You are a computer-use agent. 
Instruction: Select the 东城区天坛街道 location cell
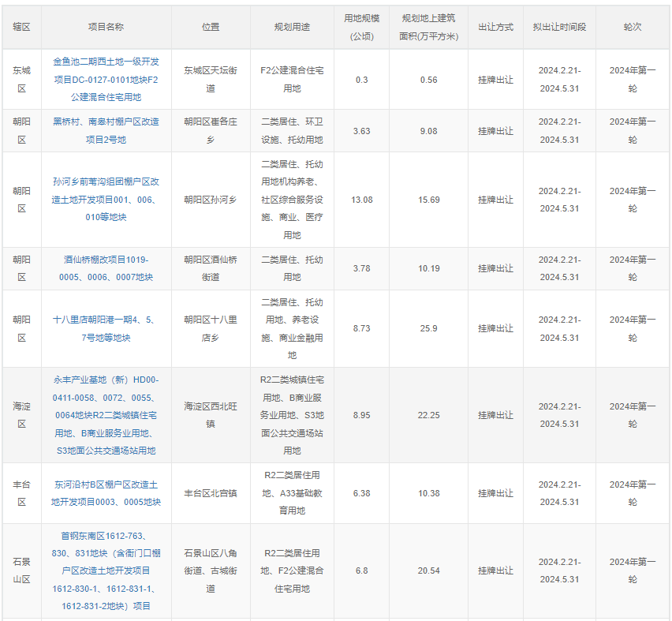click(x=211, y=78)
